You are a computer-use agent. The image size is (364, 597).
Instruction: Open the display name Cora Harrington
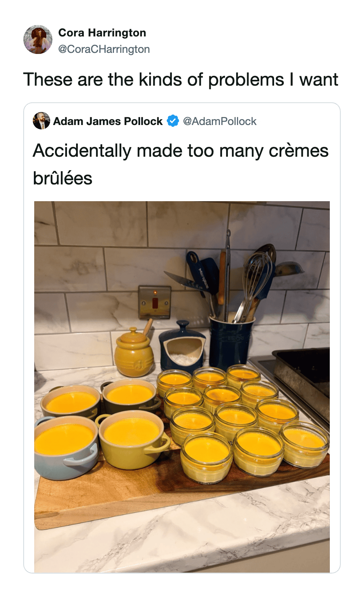point(102,33)
